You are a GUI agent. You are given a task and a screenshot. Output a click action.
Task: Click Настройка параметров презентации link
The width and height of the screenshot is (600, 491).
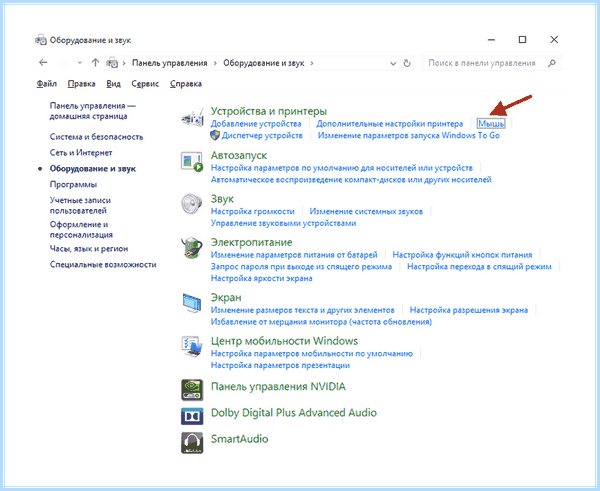tap(280, 365)
